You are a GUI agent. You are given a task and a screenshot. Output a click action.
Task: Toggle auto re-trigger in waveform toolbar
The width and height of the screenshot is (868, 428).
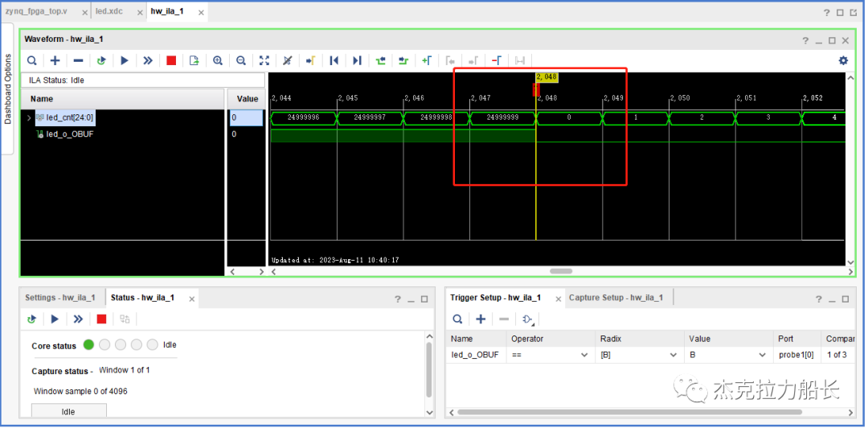pos(101,60)
